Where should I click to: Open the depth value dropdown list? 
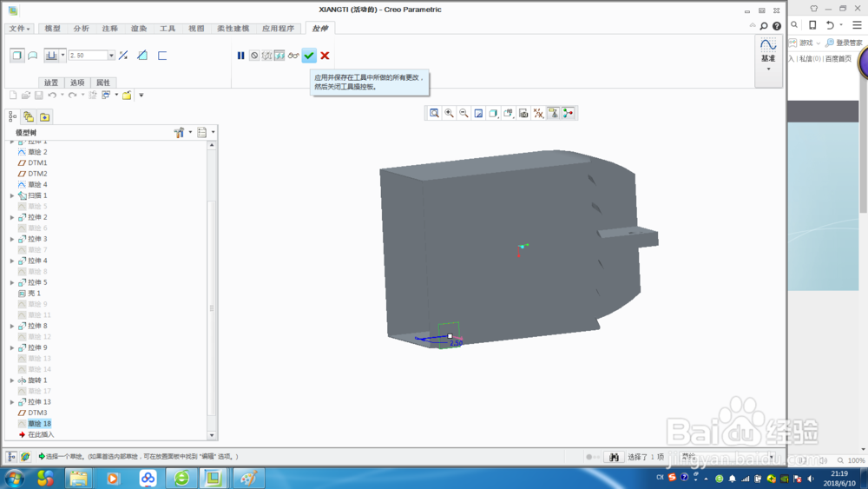click(x=111, y=56)
